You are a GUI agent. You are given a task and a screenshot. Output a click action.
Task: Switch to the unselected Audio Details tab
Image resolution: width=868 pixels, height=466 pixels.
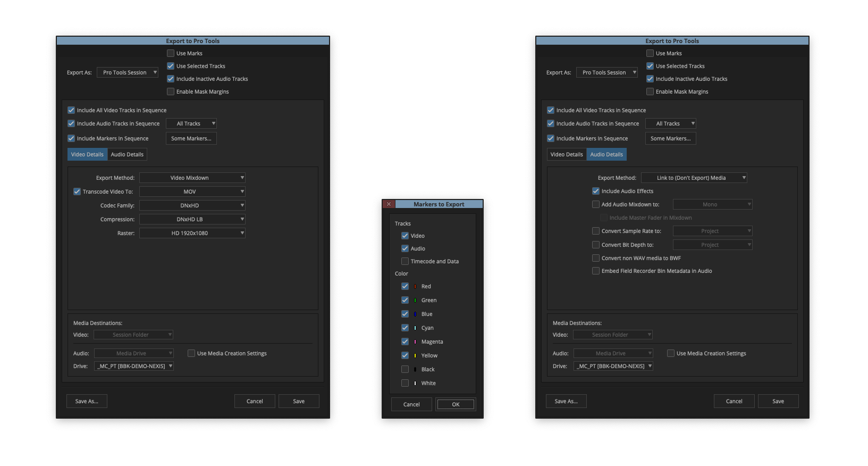127,154
